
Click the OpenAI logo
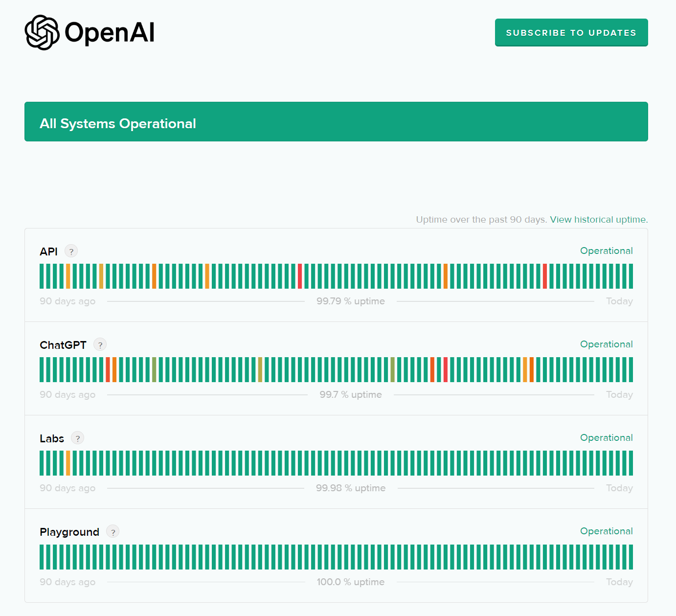coord(90,33)
